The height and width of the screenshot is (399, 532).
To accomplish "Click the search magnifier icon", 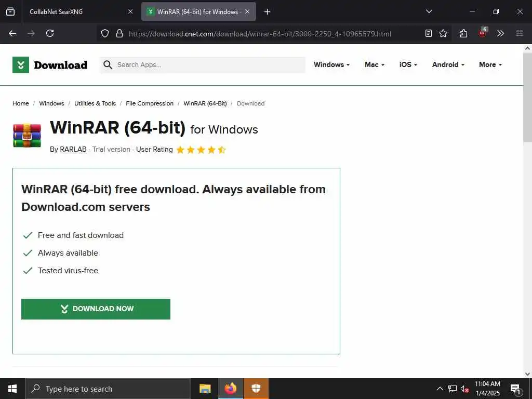I will (x=108, y=64).
